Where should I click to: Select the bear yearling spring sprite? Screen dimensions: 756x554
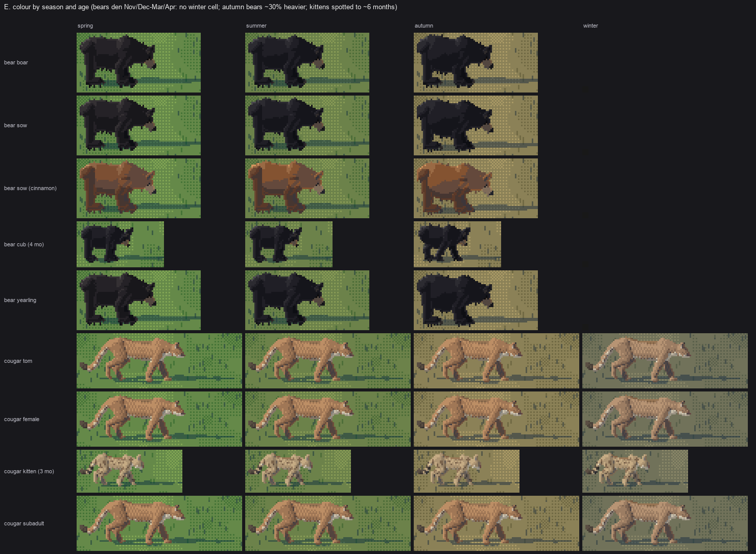[x=138, y=300]
